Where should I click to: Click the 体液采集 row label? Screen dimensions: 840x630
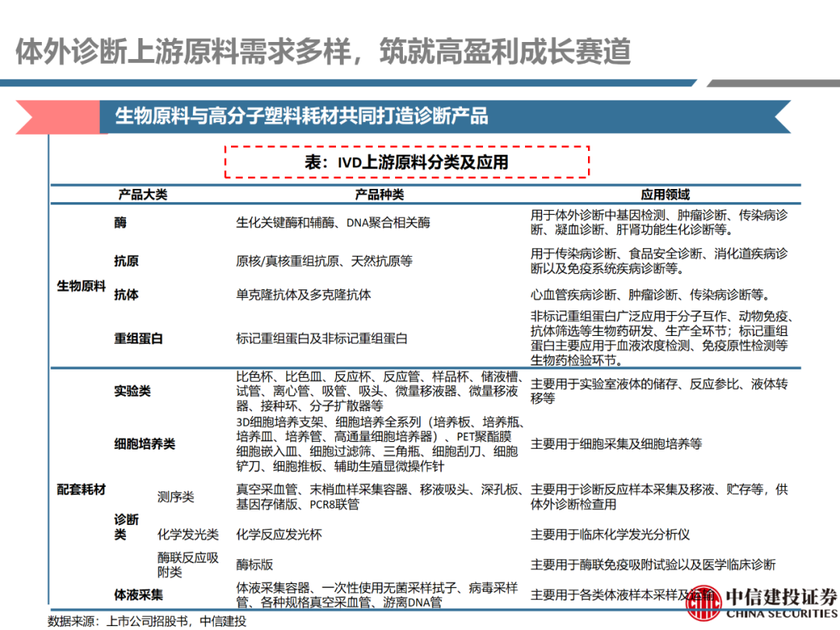pyautogui.click(x=138, y=595)
